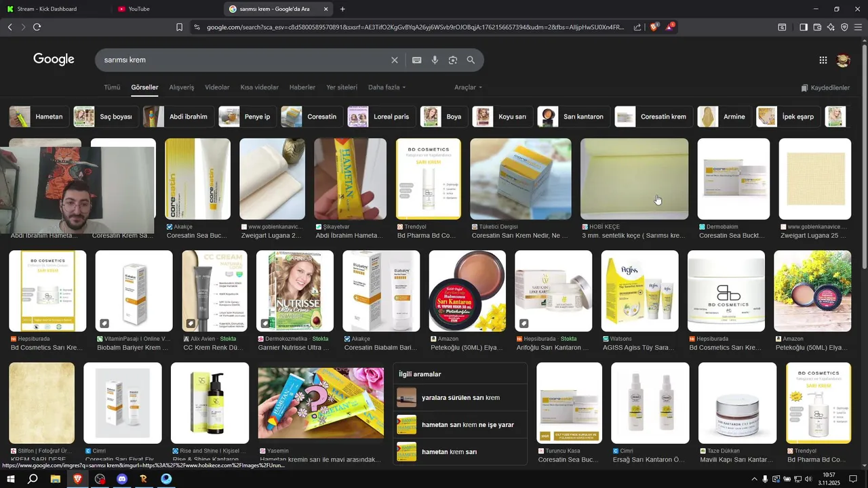Screen dimensions: 868x488
Task: Filter images by Loreal paris chip
Action: (380, 117)
